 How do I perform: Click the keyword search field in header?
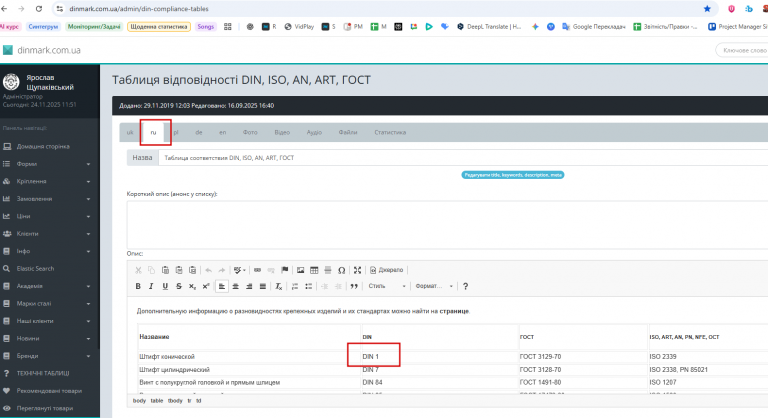(743, 50)
